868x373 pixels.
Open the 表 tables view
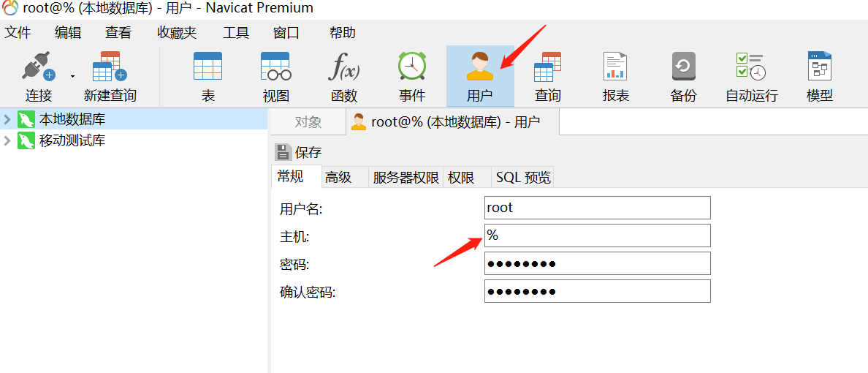[208, 77]
